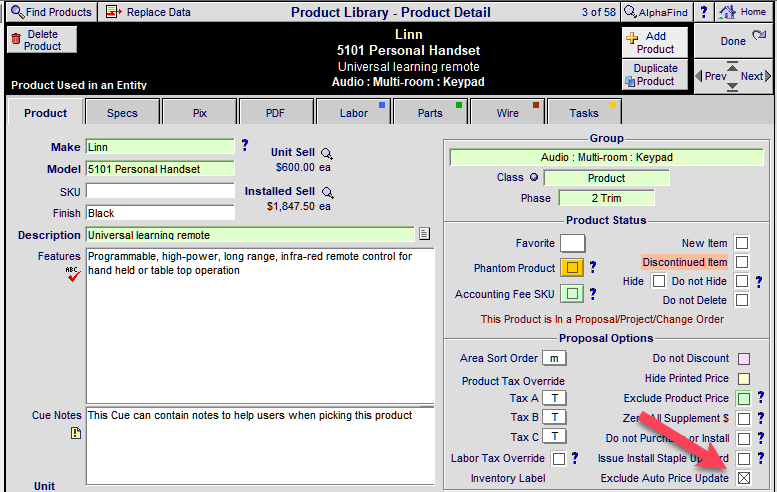Click the Find Products magnifier button
Viewport: 777px width, 492px height.
click(x=51, y=12)
